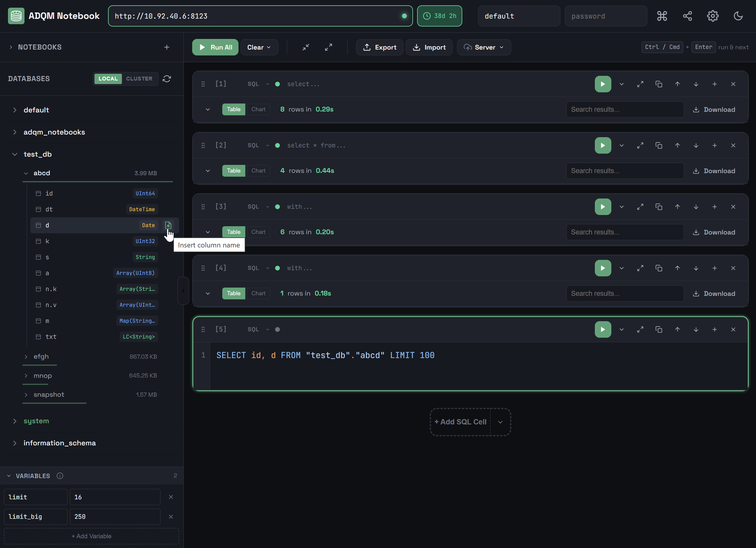The image size is (756, 548).
Task: Expand cell 5 to fullscreen
Action: pyautogui.click(x=640, y=329)
